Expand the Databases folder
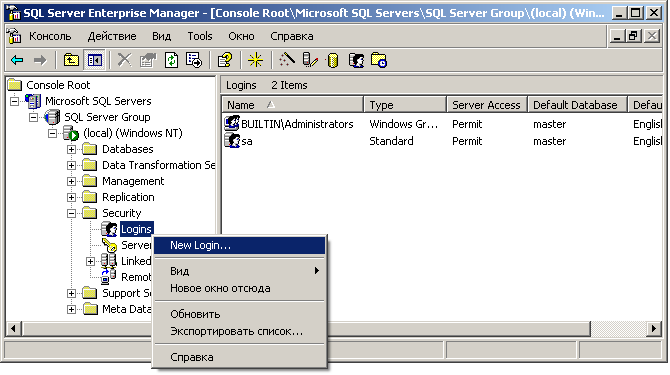This screenshot has height=375, width=670. [71, 149]
